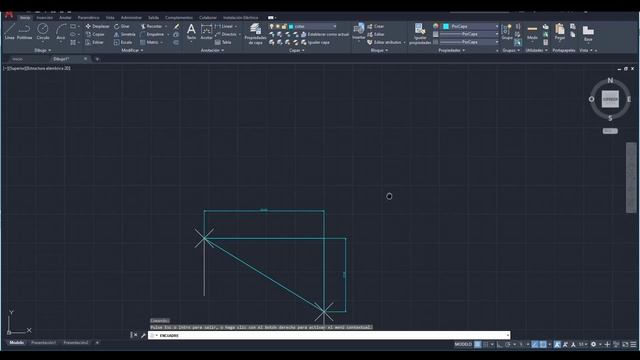Toggle snap mode in status bar

coord(486,344)
